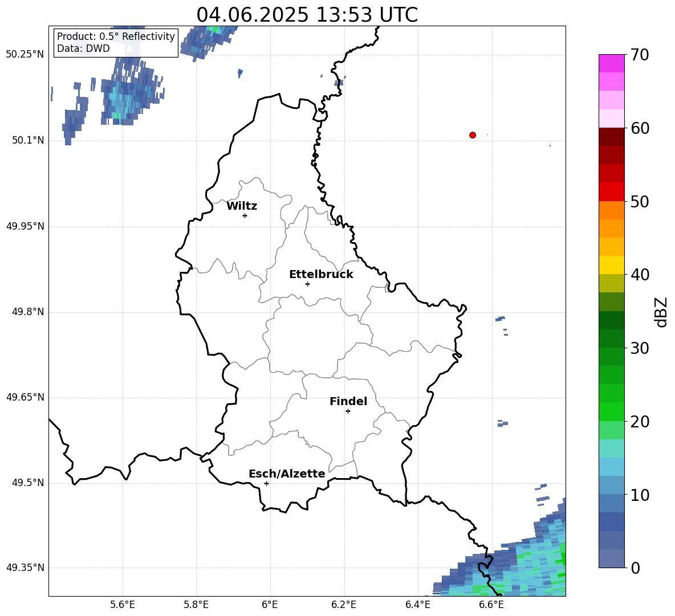Click the colorbar tick value 30

point(640,348)
